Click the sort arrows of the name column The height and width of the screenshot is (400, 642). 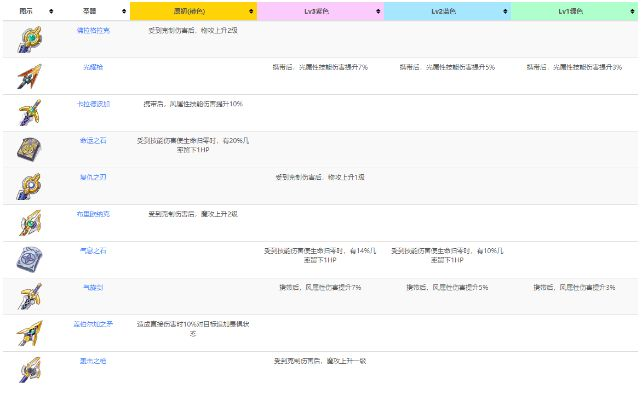tap(124, 10)
